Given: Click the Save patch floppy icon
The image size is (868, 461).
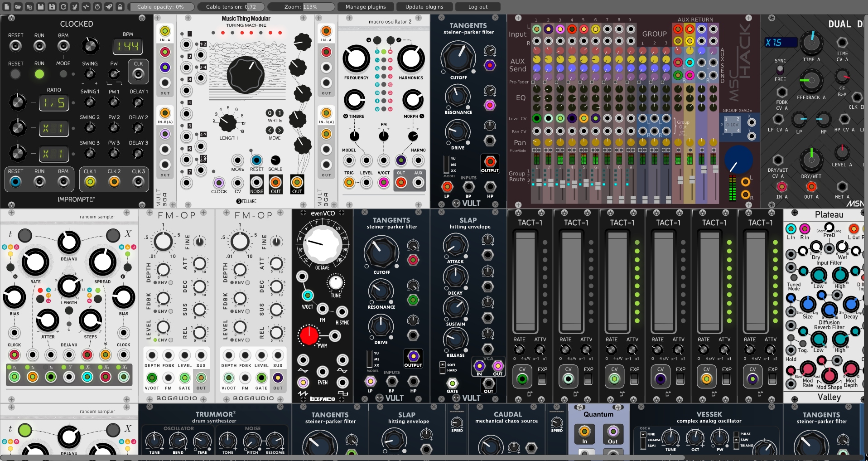Looking at the screenshot, I should coord(40,7).
